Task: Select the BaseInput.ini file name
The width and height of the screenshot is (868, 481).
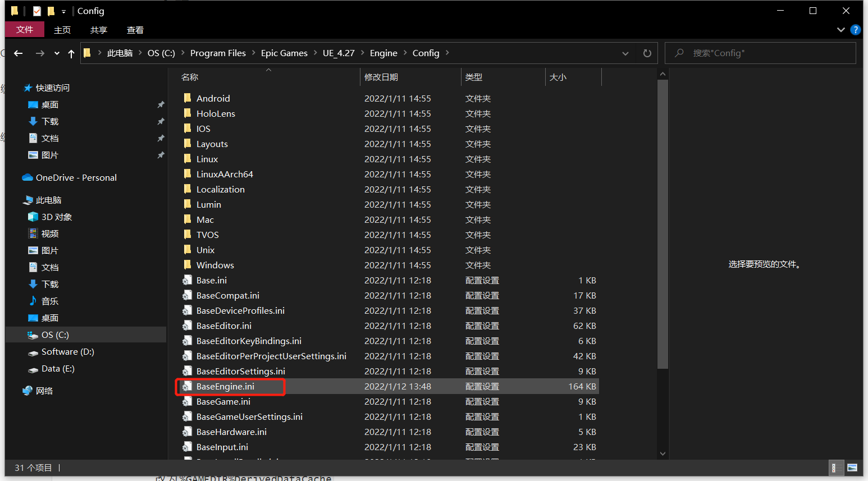Action: (x=222, y=447)
